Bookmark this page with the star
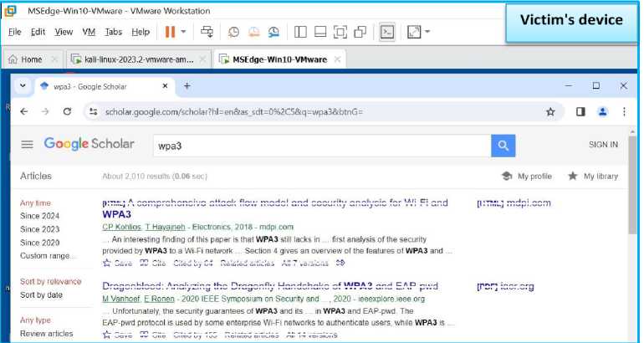 (550, 112)
